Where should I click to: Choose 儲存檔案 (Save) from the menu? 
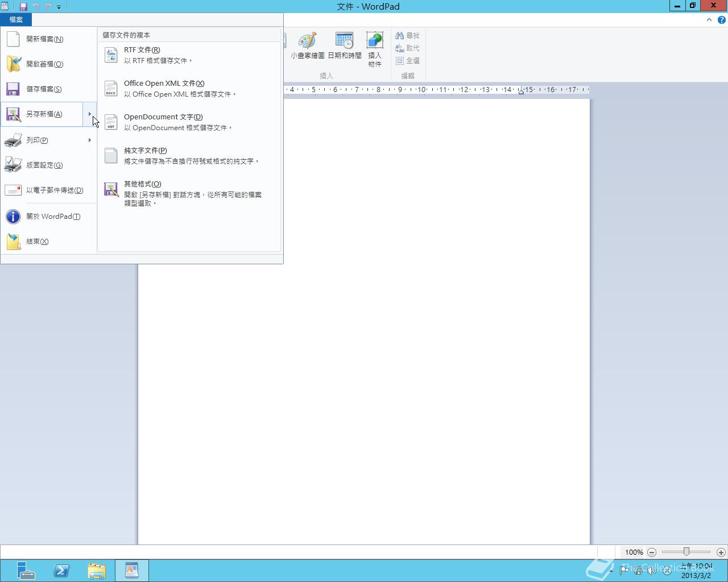point(48,89)
